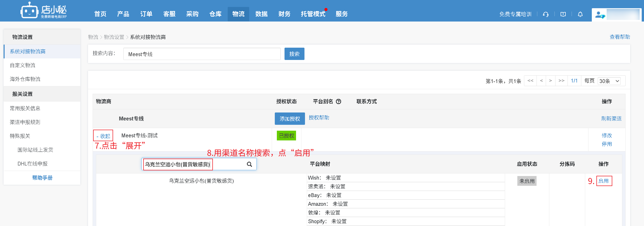The width and height of the screenshot is (644, 226).
Task: Open the notifications bell icon
Action: tap(580, 14)
